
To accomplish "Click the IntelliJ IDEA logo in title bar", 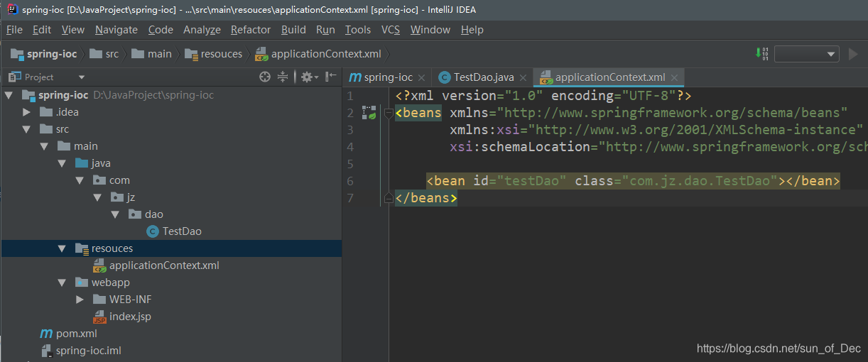I will (x=12, y=9).
